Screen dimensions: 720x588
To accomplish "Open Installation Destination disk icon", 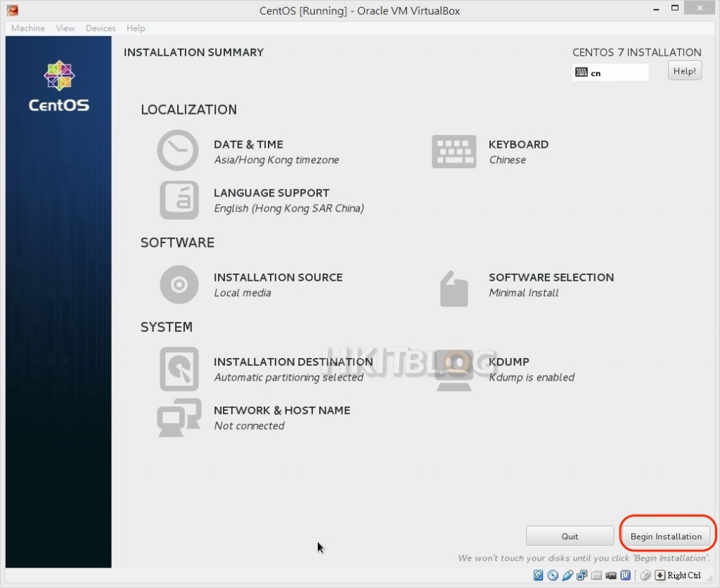I will 179,369.
